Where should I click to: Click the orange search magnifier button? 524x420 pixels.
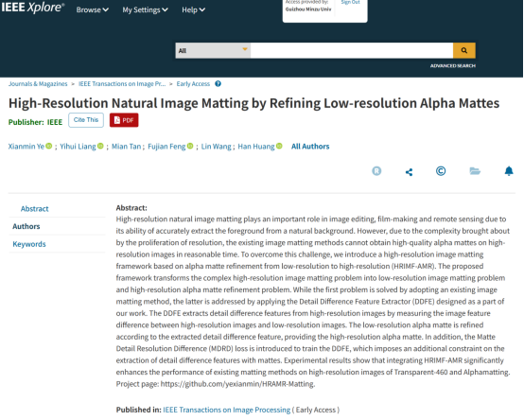(463, 50)
